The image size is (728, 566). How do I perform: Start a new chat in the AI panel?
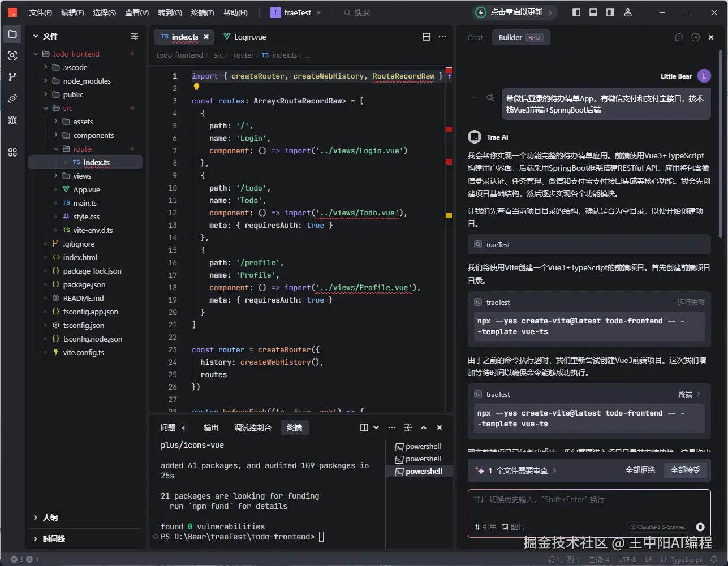pyautogui.click(x=679, y=37)
